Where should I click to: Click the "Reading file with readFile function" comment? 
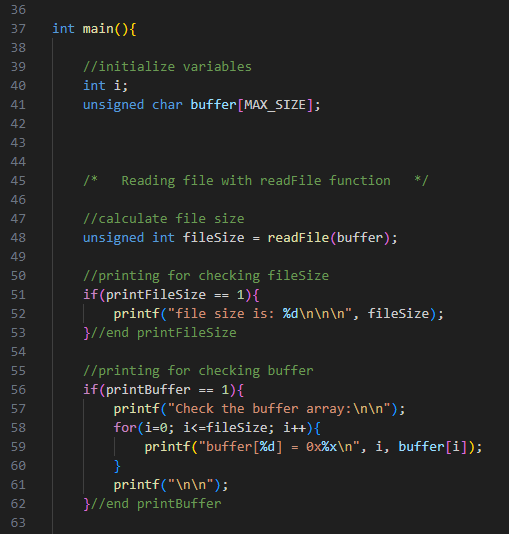click(x=256, y=181)
